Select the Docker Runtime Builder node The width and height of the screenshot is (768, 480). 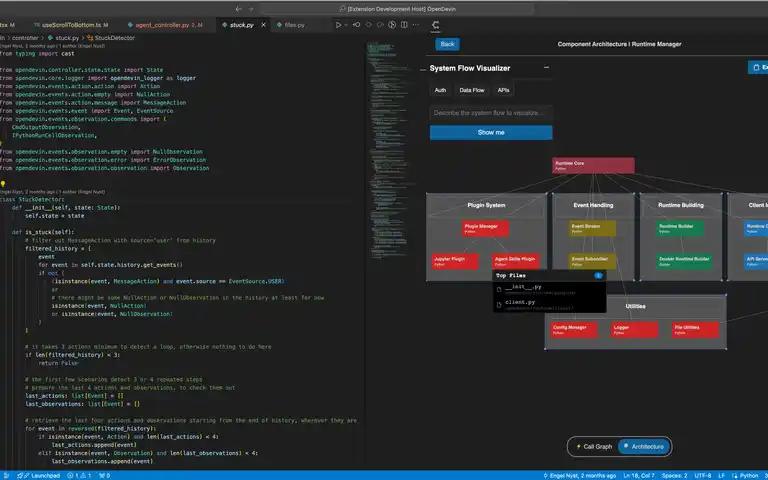[684, 261]
